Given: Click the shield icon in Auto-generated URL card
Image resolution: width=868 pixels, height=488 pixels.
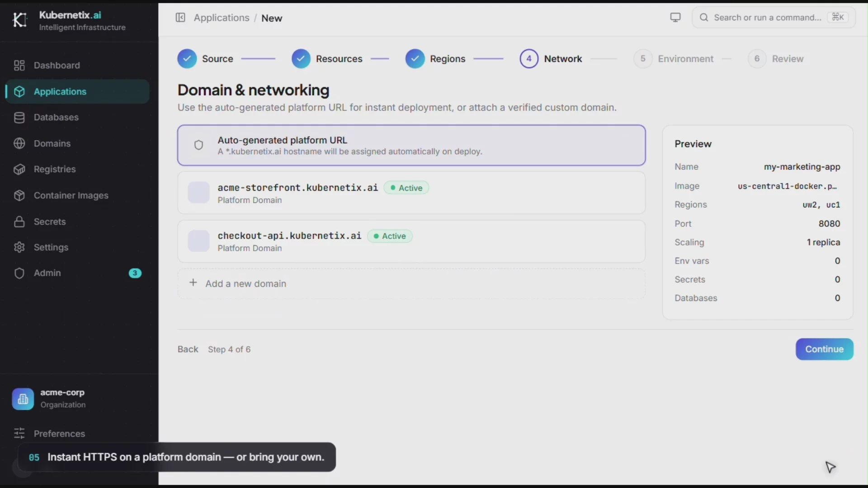Looking at the screenshot, I should point(198,145).
